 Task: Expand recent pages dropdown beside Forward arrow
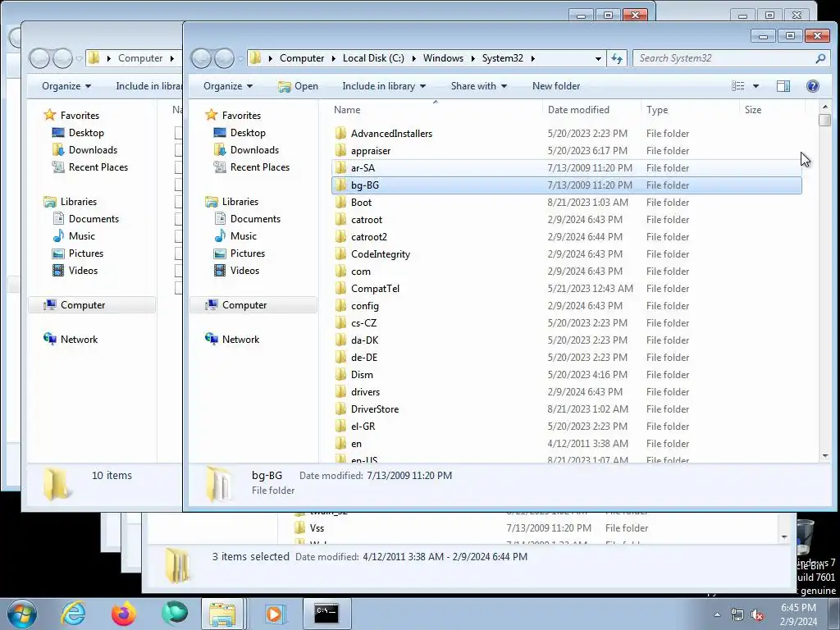pos(240,58)
